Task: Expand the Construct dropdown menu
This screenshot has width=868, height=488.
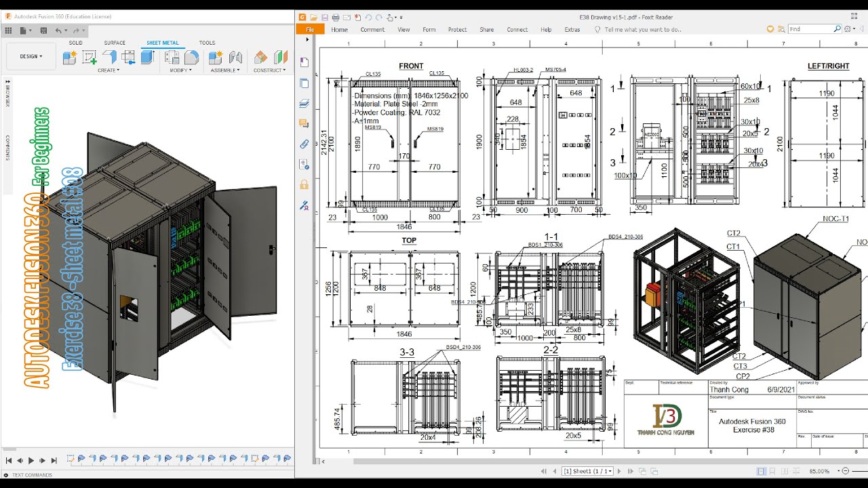Action: pos(270,70)
